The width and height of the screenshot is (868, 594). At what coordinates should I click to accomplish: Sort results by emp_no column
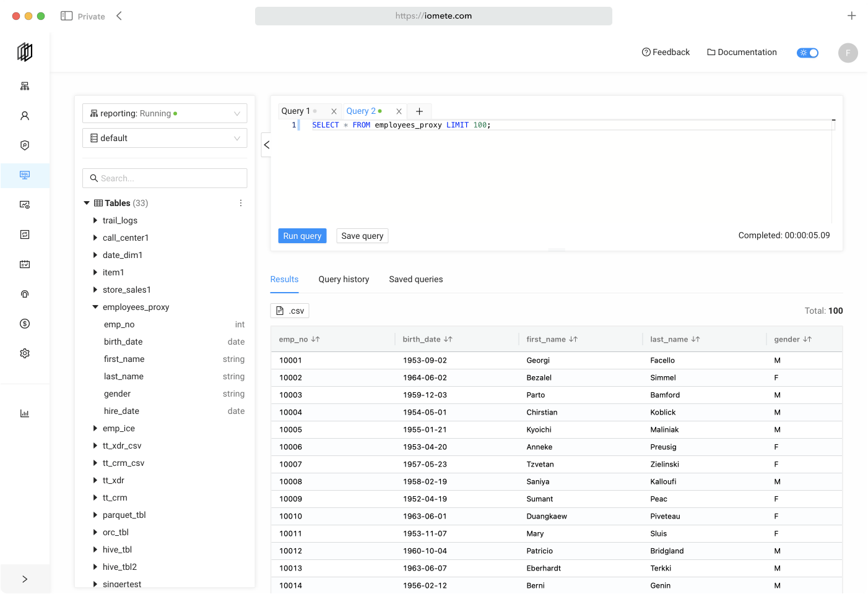(316, 339)
